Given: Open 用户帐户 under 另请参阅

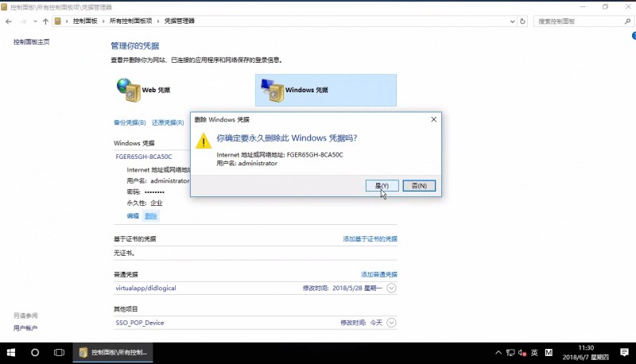Looking at the screenshot, I should coord(25,328).
